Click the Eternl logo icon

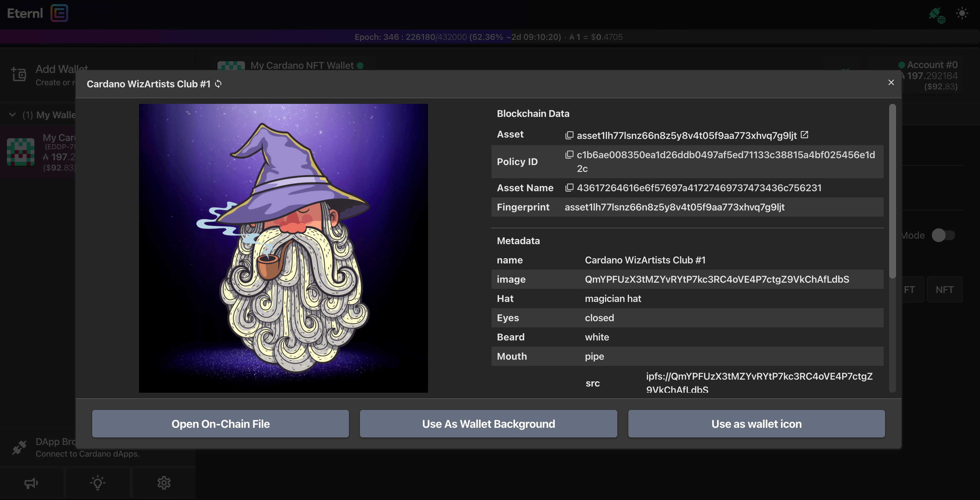coord(59,13)
